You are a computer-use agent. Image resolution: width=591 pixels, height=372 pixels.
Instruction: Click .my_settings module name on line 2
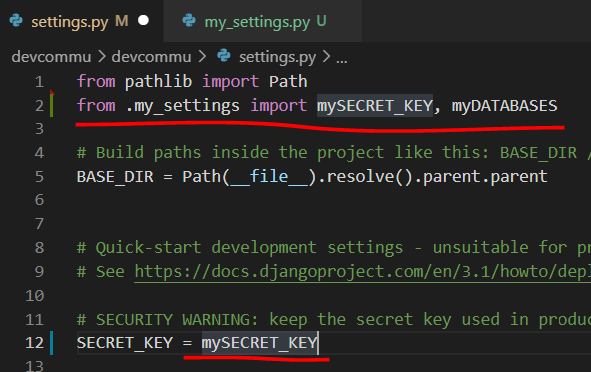coord(182,106)
